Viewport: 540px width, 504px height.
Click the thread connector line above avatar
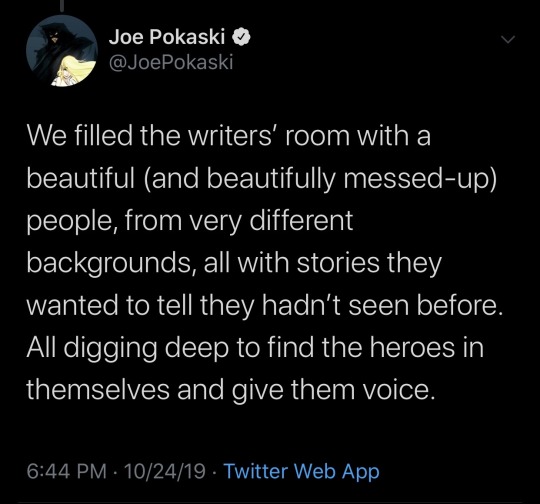63,4
